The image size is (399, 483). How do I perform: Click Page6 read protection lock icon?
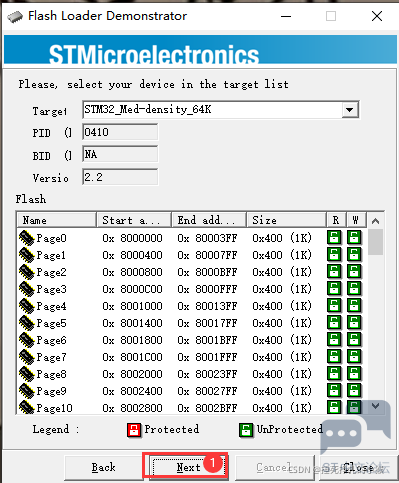(x=334, y=340)
